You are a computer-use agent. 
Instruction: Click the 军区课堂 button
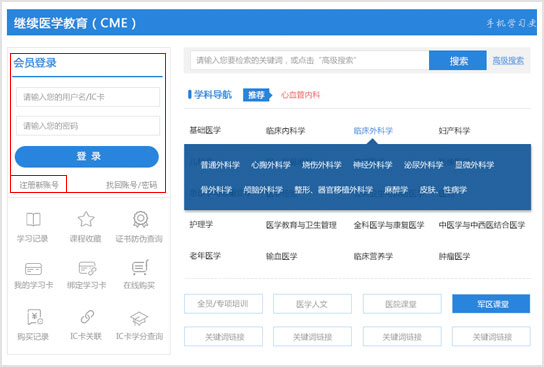[x=491, y=304]
